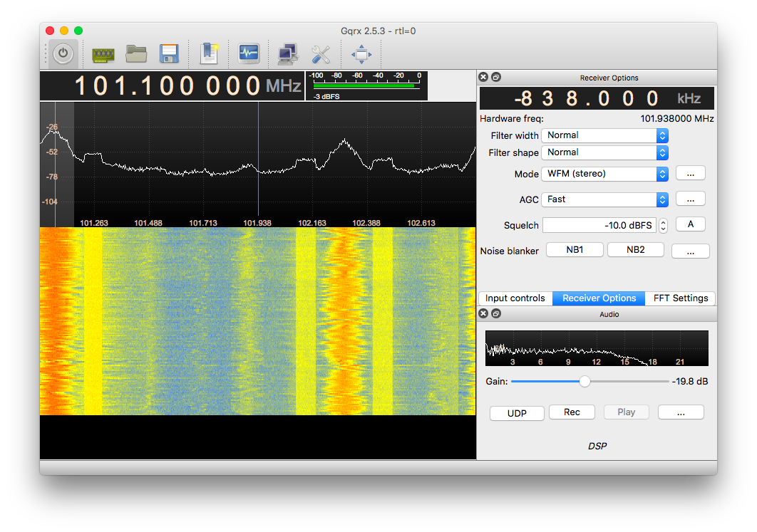Click the automatic squelch A button

point(690,224)
